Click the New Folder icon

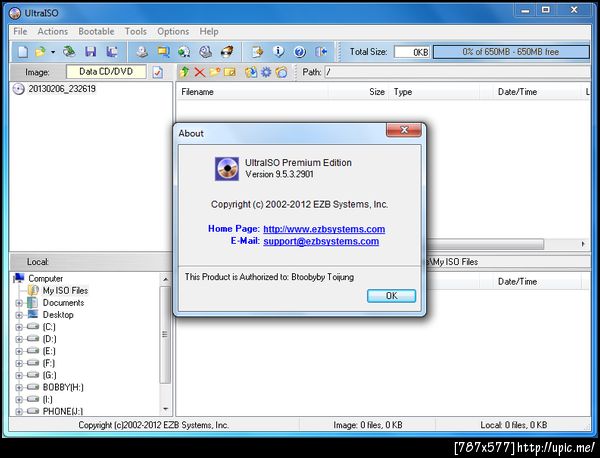[x=215, y=72]
